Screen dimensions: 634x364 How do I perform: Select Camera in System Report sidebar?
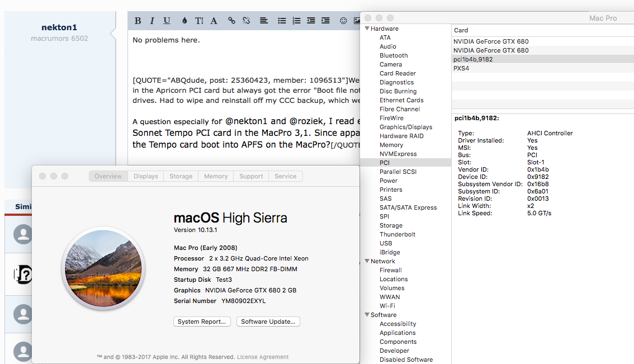point(391,64)
